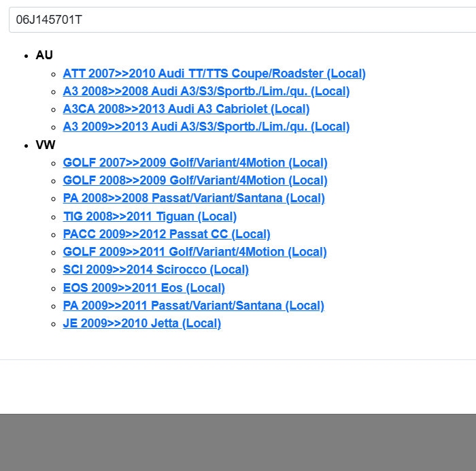Open SCI 2009>>2014 Scirocco catalog
Screen dimensions: 476x471
click(x=156, y=270)
